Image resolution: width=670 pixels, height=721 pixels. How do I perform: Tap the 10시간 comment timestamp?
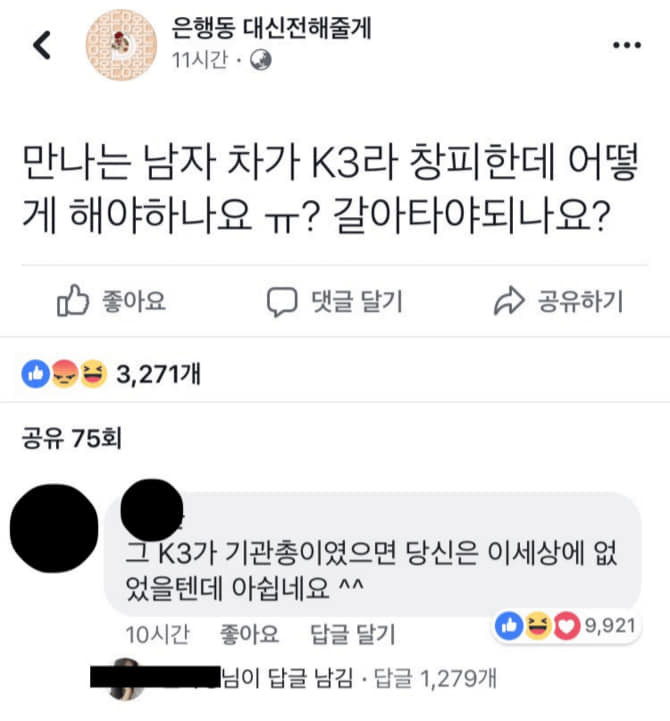(157, 635)
